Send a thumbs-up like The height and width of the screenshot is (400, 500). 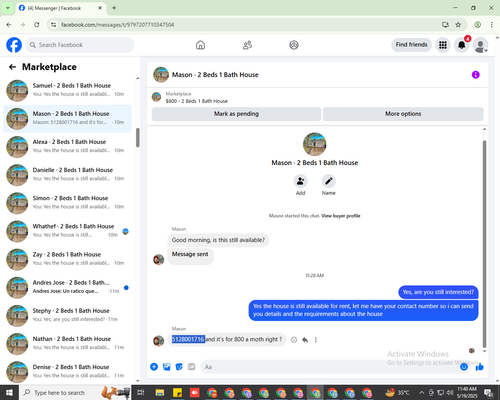click(480, 367)
